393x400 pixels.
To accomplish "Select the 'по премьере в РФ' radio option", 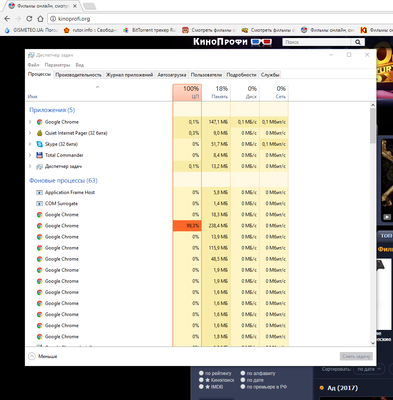I will [243, 387].
